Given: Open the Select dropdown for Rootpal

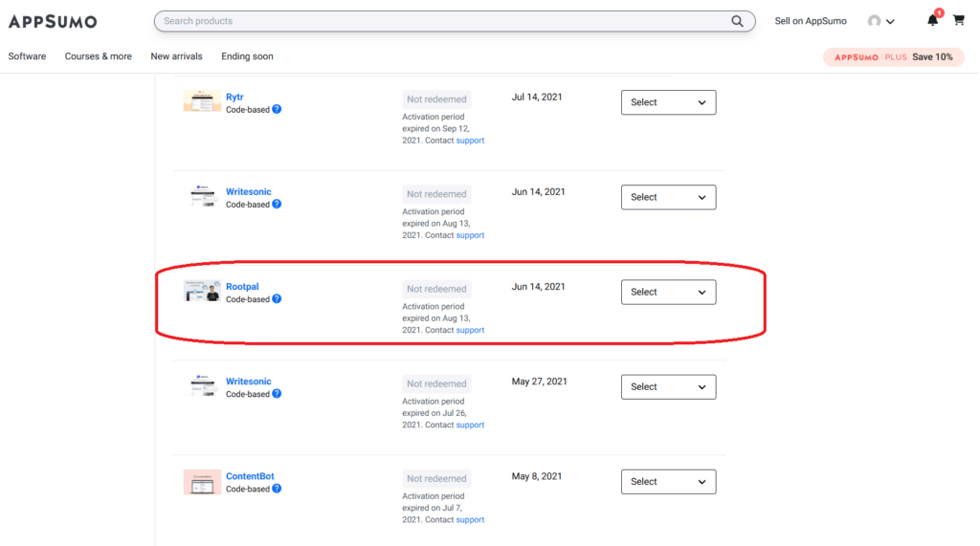Looking at the screenshot, I should tap(669, 293).
